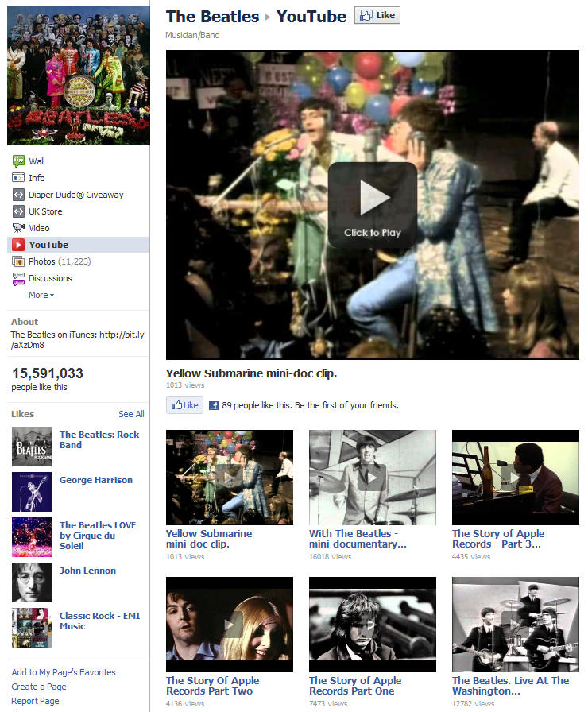The height and width of the screenshot is (712, 588).
Task: Click the 12782 views text
Action: pyautogui.click(x=473, y=704)
